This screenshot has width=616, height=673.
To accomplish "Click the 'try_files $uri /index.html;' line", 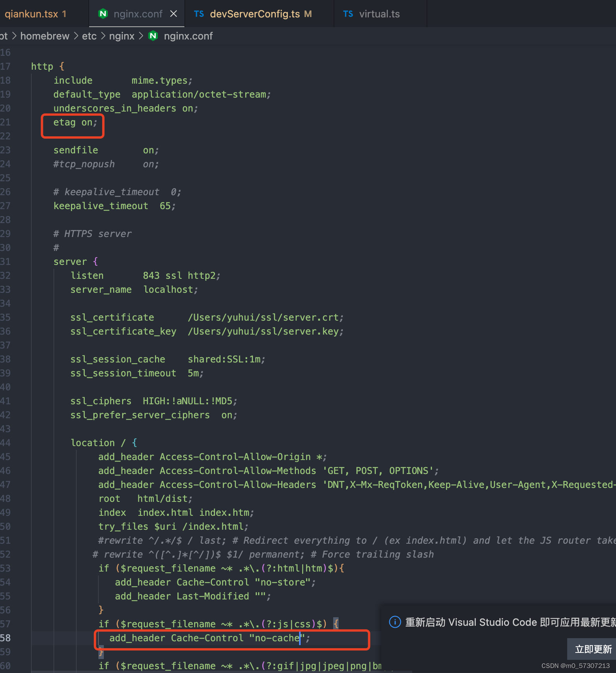I will tap(173, 527).
